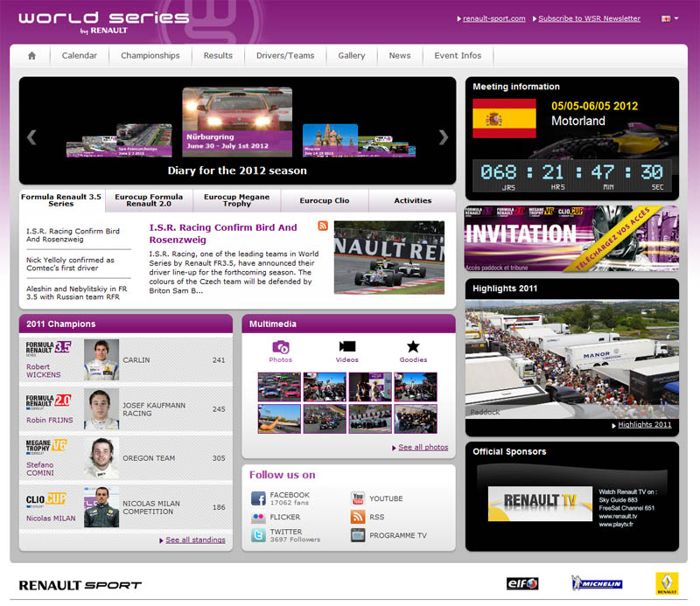This screenshot has height=606, width=700.
Task: Click the Spanish flag in Meeting information
Action: [x=504, y=118]
